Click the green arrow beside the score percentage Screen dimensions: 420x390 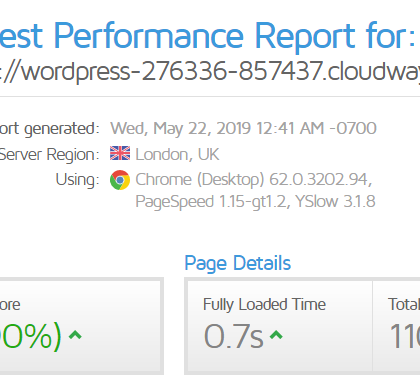[75, 335]
